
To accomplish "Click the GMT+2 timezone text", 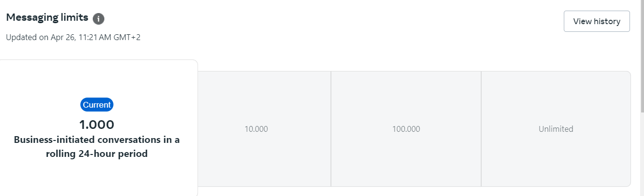I will tap(128, 37).
